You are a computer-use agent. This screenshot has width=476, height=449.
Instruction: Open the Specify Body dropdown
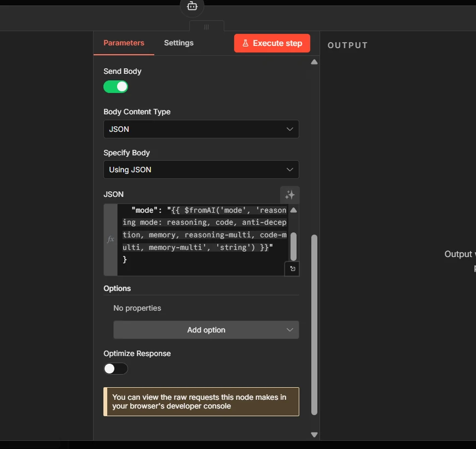click(201, 170)
